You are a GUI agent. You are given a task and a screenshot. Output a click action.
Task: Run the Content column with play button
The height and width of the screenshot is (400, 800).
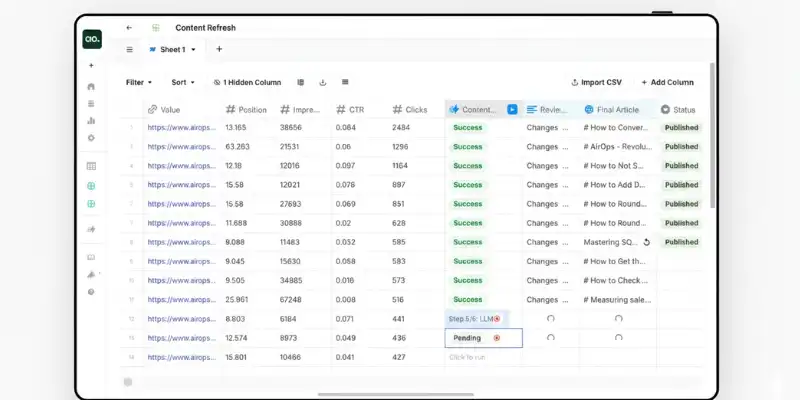pyautogui.click(x=512, y=109)
